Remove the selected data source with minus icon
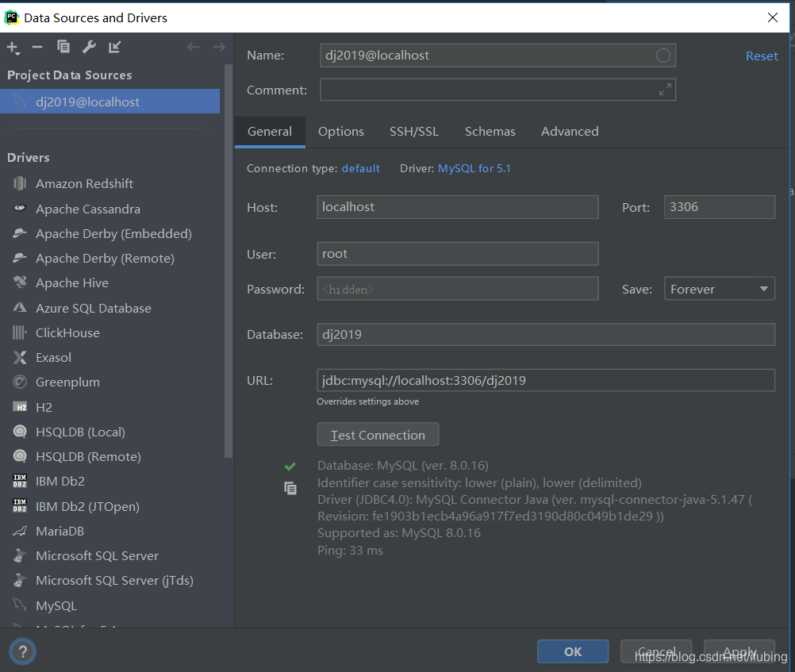 click(x=37, y=47)
